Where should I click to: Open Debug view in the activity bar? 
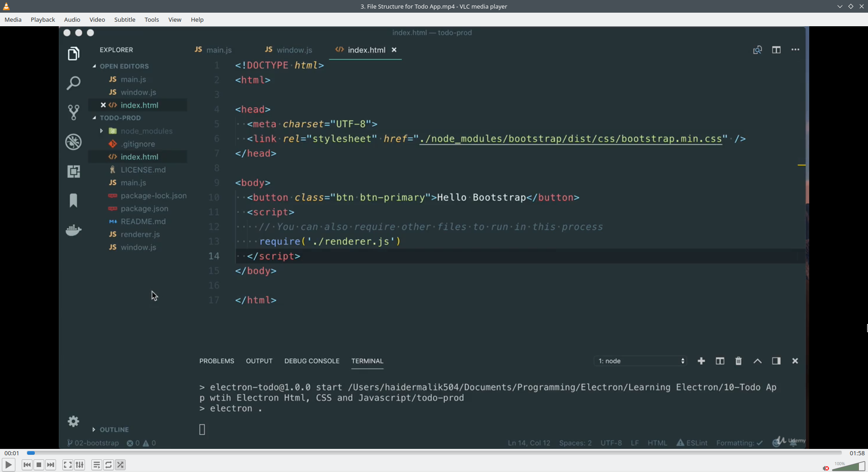(74, 142)
